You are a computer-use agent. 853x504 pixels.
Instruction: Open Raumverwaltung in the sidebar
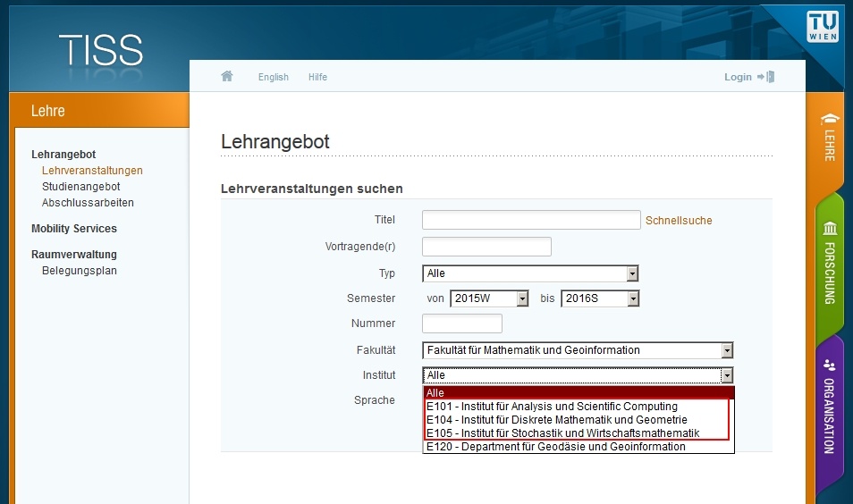tap(74, 254)
